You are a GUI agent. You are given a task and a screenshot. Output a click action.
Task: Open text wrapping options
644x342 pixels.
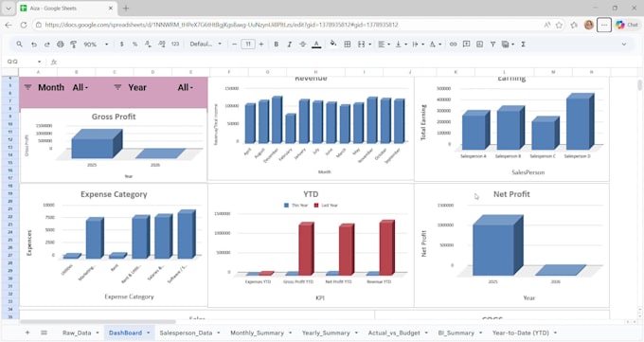pos(418,44)
